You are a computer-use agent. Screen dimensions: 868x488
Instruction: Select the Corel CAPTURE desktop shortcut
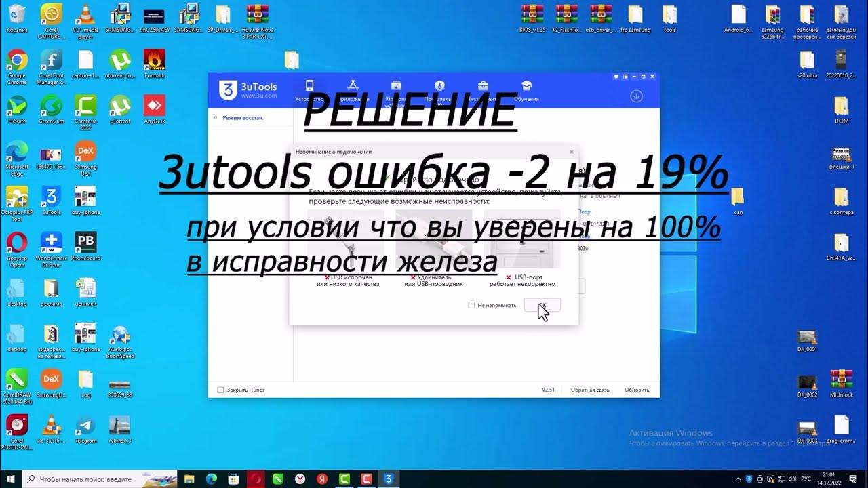click(x=52, y=22)
